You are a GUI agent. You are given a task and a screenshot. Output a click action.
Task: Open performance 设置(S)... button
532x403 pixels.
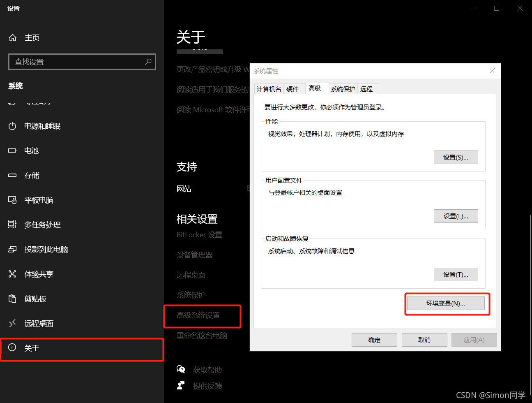[x=456, y=157]
